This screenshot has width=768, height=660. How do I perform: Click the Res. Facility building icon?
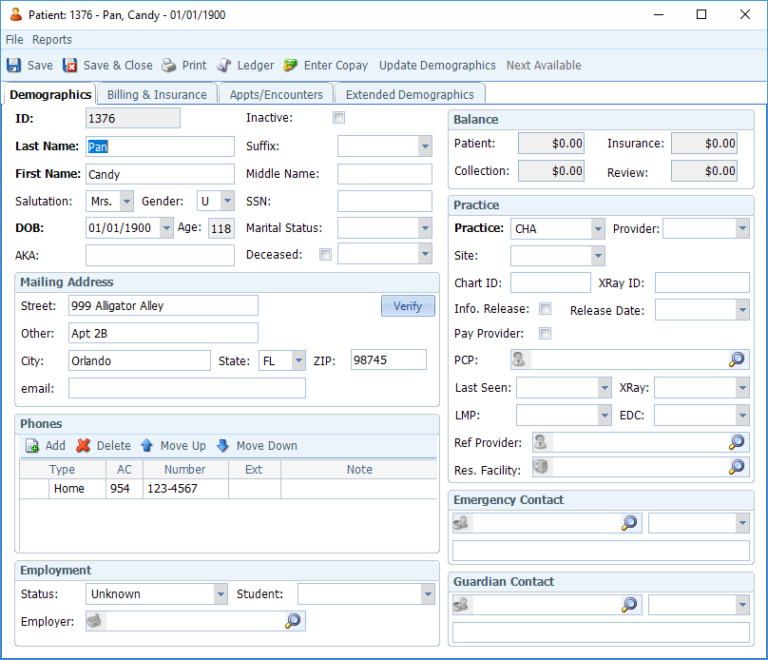tap(540, 467)
